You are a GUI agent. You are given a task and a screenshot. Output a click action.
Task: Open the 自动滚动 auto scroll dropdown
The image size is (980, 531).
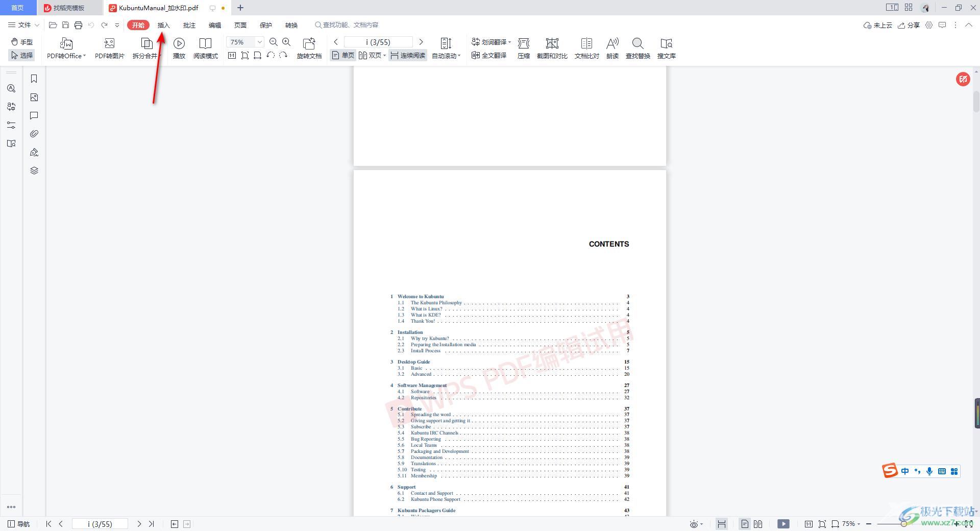[446, 49]
